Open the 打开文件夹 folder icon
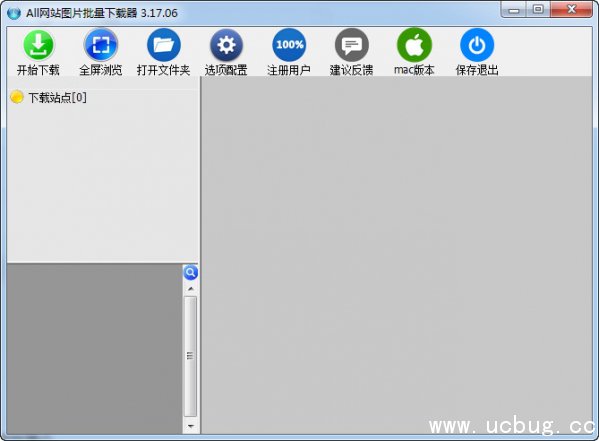Image resolution: width=599 pixels, height=441 pixels. pyautogui.click(x=164, y=45)
